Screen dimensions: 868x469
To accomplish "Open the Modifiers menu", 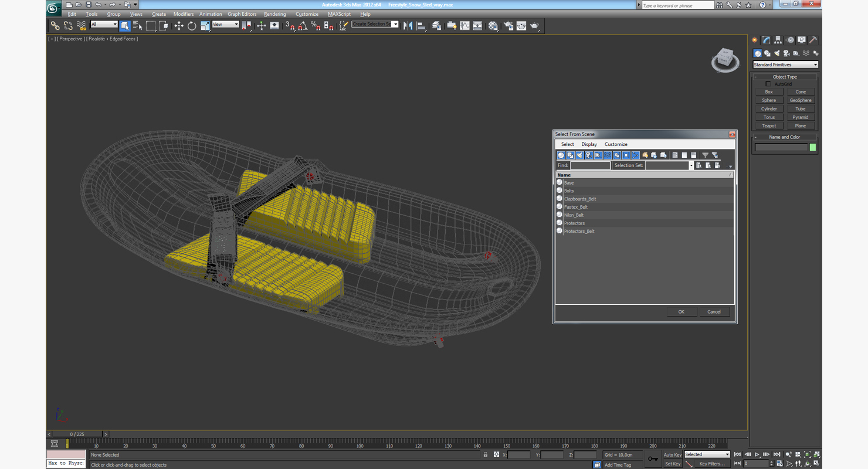I will pos(183,14).
